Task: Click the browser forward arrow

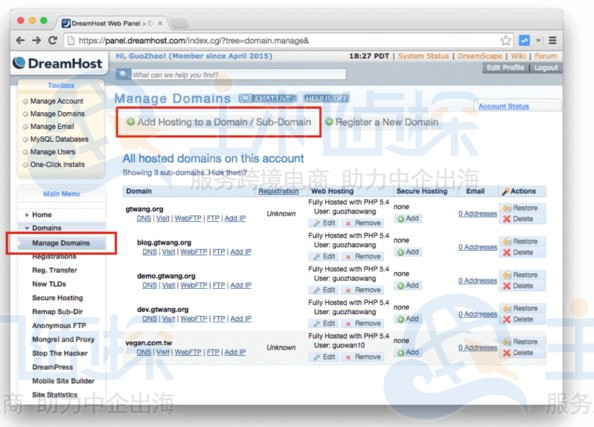Action: 36,40
